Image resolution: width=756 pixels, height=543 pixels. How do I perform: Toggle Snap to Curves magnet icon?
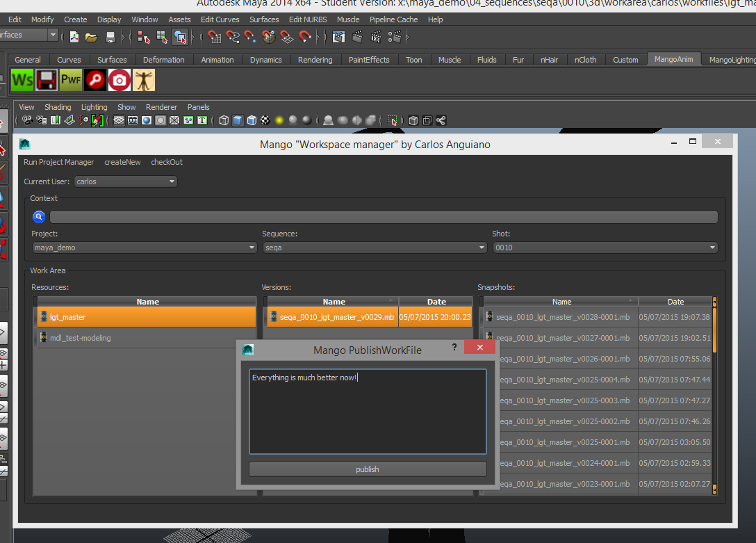pyautogui.click(x=232, y=37)
